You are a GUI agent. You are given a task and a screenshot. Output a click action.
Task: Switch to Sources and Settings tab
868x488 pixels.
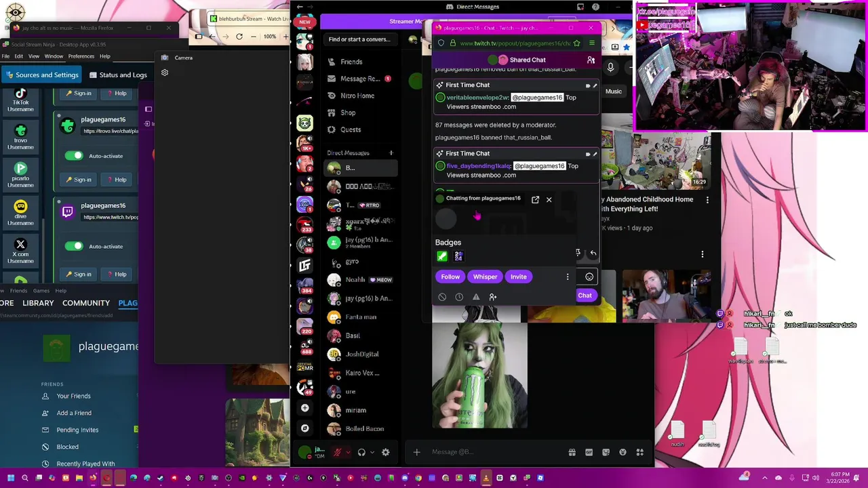click(x=41, y=75)
